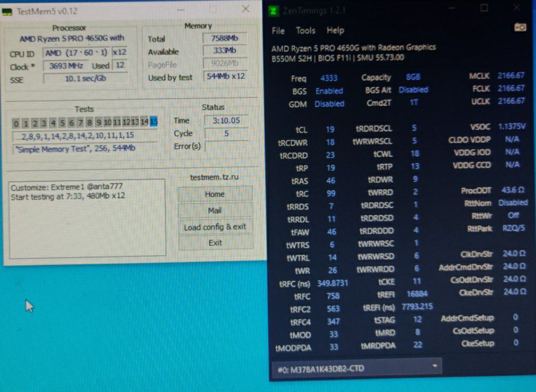
Task: Click B550M S2H BIOS F11i motherboard line
Action: click(338, 58)
